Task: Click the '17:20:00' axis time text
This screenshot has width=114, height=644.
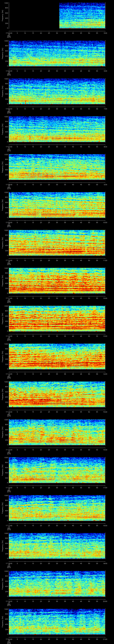Action: coord(9,639)
